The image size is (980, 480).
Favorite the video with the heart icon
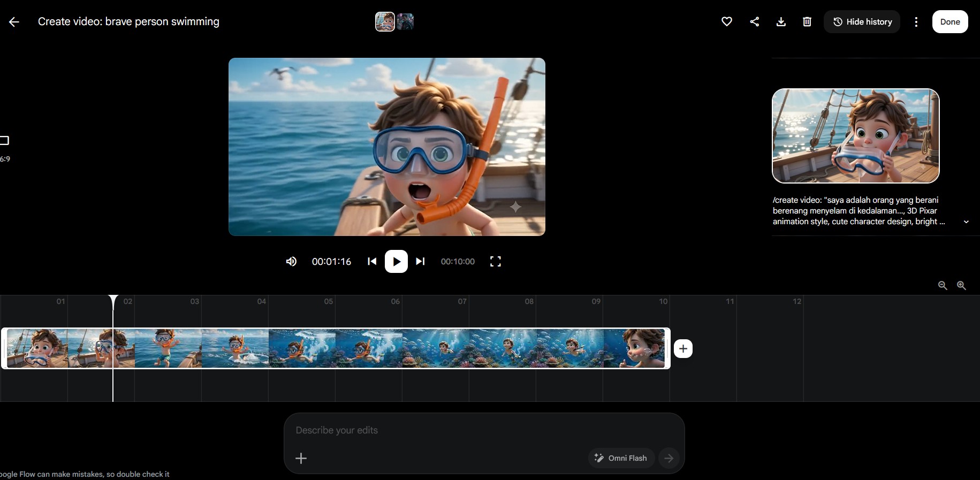(726, 22)
